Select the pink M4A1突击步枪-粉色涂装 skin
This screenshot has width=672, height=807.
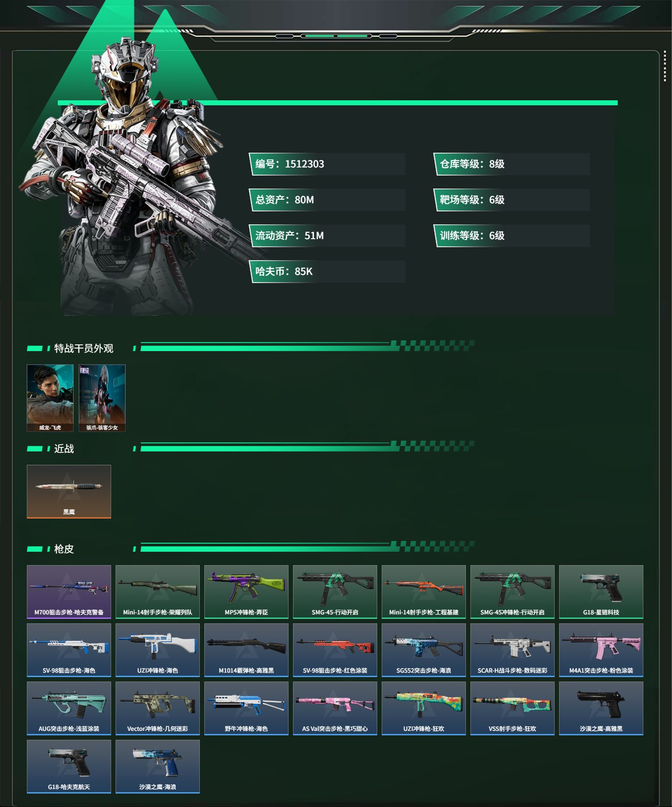[x=601, y=650]
